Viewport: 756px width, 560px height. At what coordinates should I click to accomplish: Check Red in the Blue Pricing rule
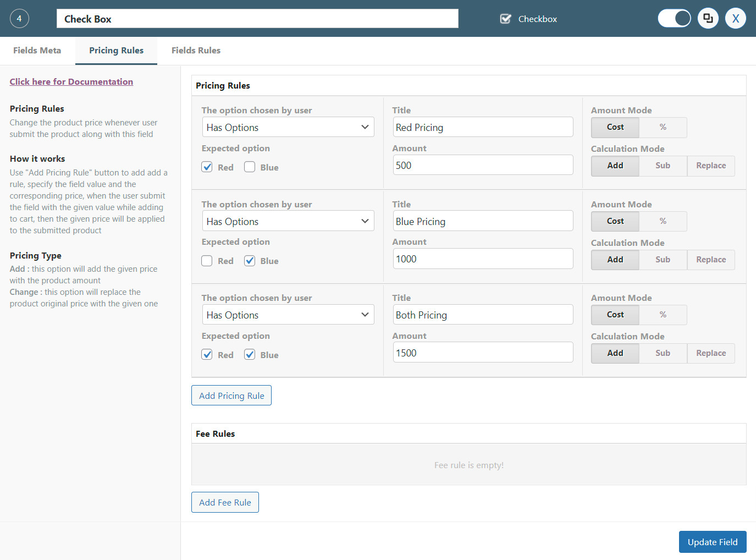tap(207, 261)
